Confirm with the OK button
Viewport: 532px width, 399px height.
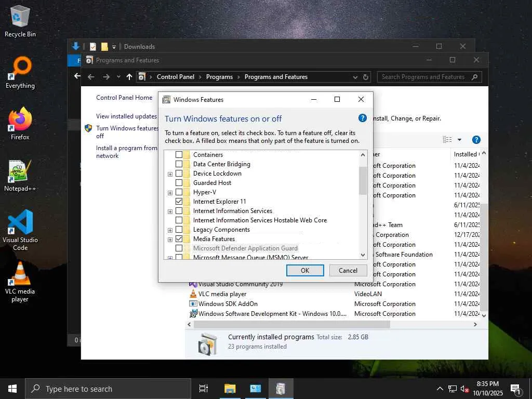305,270
